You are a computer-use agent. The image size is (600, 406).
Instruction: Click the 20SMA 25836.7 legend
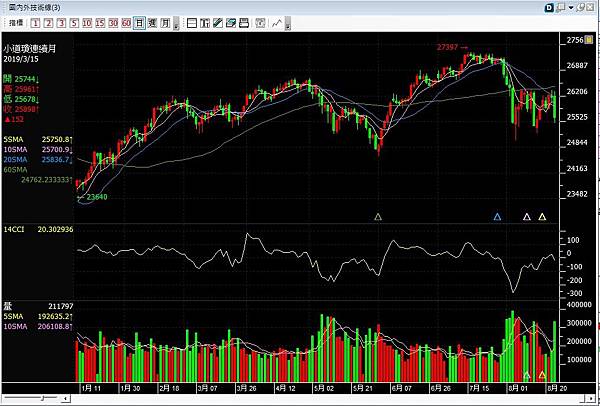click(38, 160)
